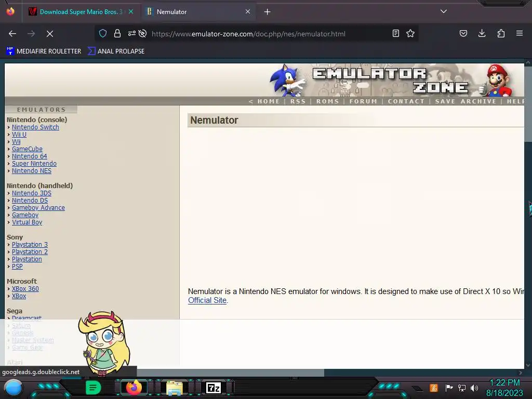The height and width of the screenshot is (399, 532).
Task: Open a new tab with plus button
Action: click(268, 12)
